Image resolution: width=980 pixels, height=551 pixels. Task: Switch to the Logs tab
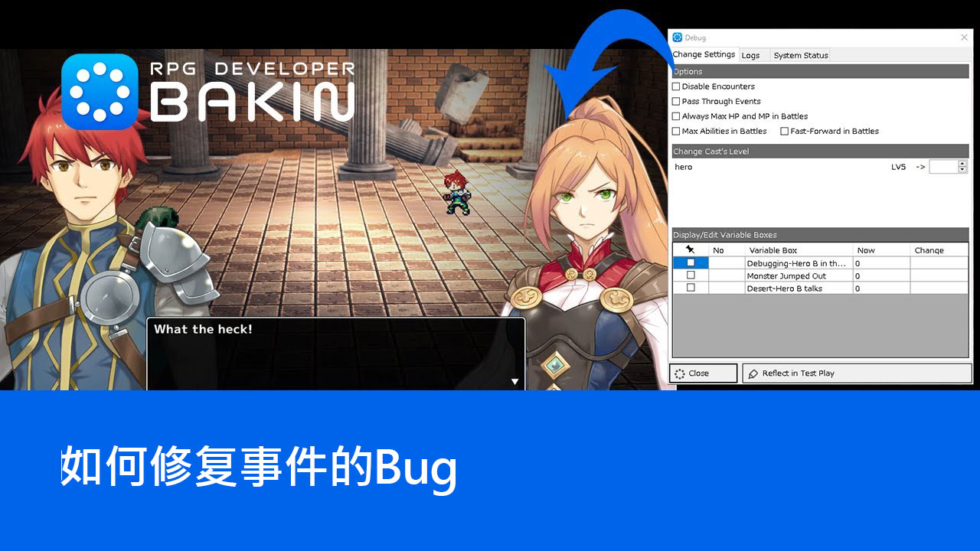(x=750, y=55)
